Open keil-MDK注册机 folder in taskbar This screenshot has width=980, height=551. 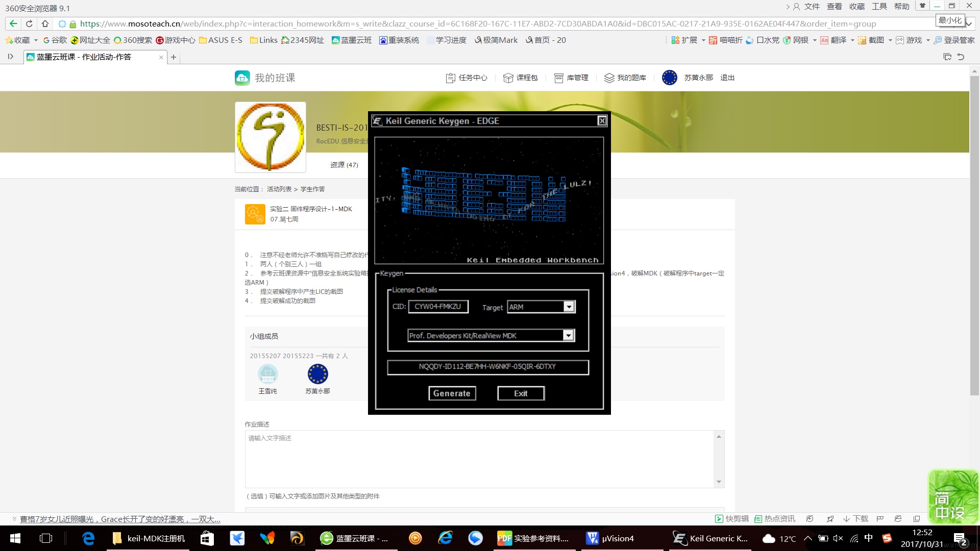click(149, 538)
